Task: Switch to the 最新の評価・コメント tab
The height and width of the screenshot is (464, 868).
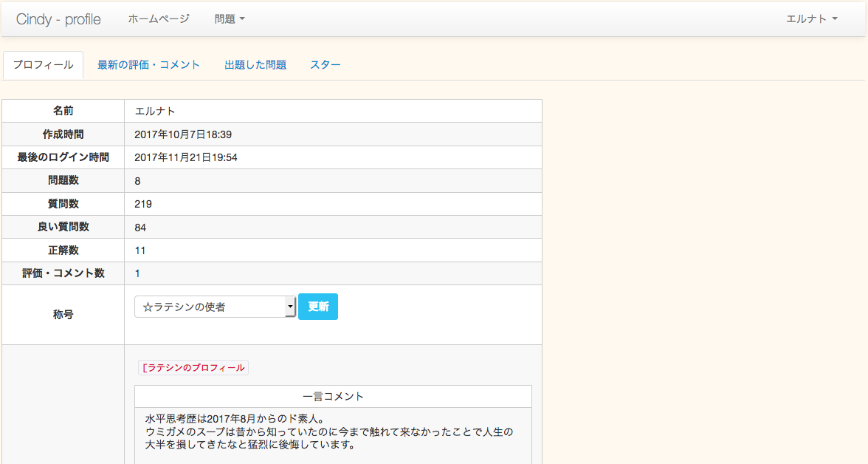Action: click(x=148, y=65)
